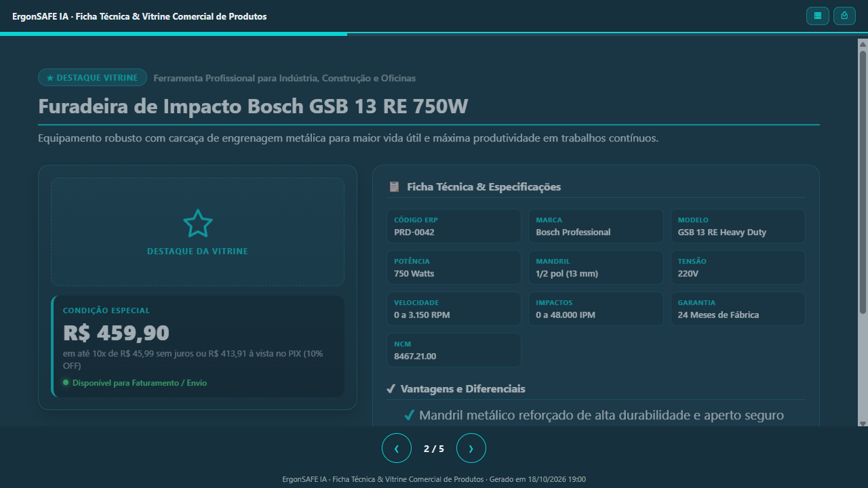
Task: Click the ErgonSAFE IA header title
Action: coord(140,16)
